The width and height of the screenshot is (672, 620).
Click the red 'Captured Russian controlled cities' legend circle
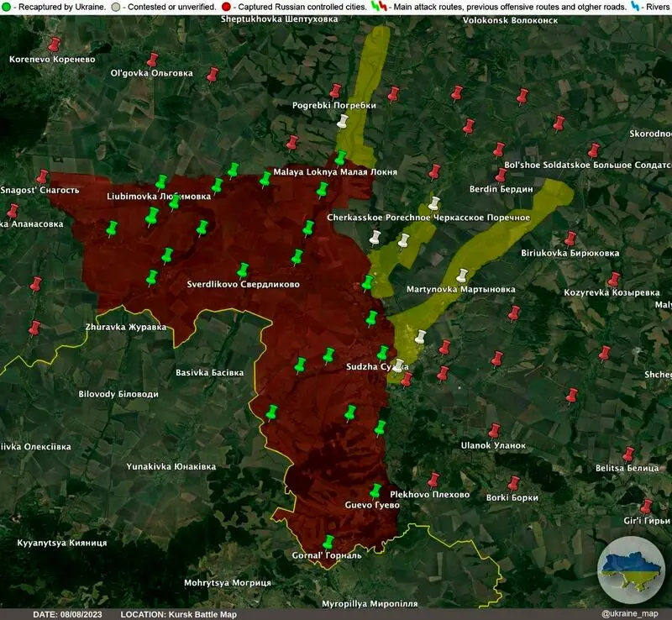[226, 7]
